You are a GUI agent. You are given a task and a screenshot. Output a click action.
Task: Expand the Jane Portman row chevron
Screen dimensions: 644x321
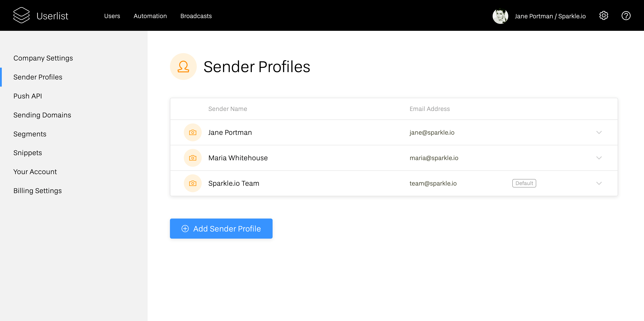pyautogui.click(x=599, y=132)
